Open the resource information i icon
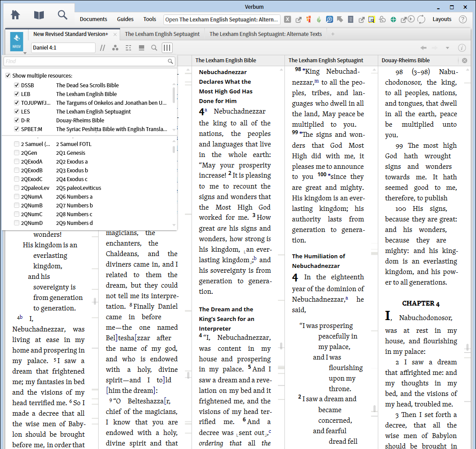The image size is (476, 449). tap(462, 48)
